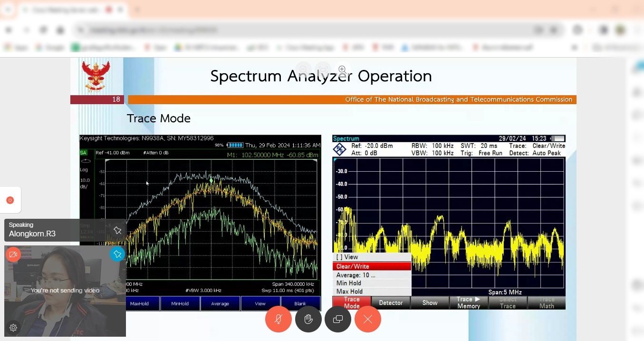Screen dimensions: 644x341
Task: Open a new browser tab with the plus
Action: [x=137, y=10]
